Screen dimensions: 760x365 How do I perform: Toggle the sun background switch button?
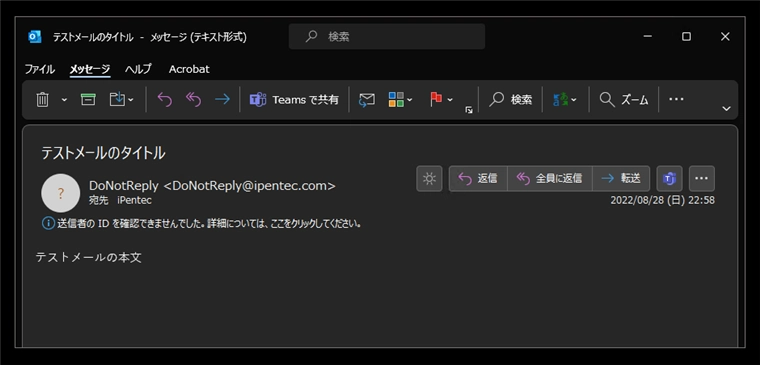tap(429, 179)
